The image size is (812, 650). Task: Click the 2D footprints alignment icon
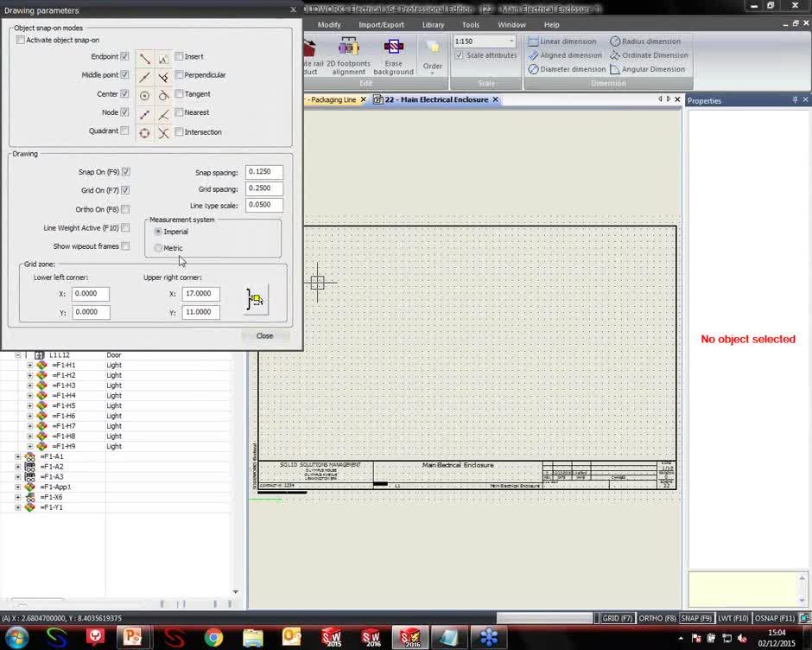[x=348, y=47]
